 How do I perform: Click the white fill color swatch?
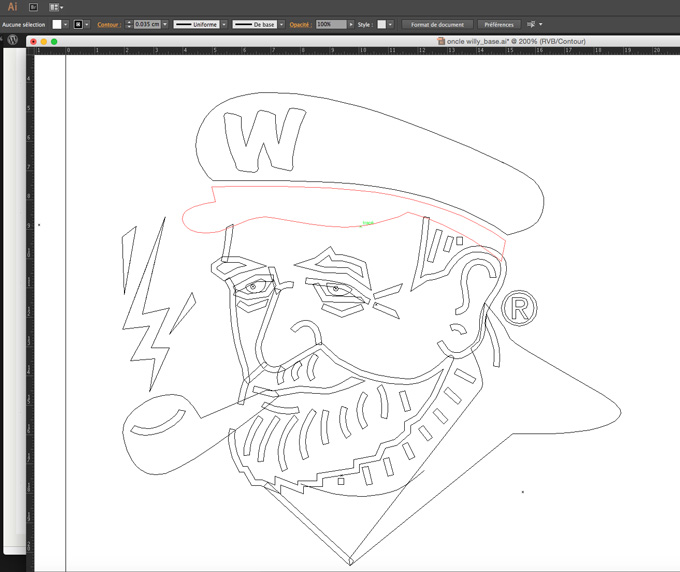57,24
